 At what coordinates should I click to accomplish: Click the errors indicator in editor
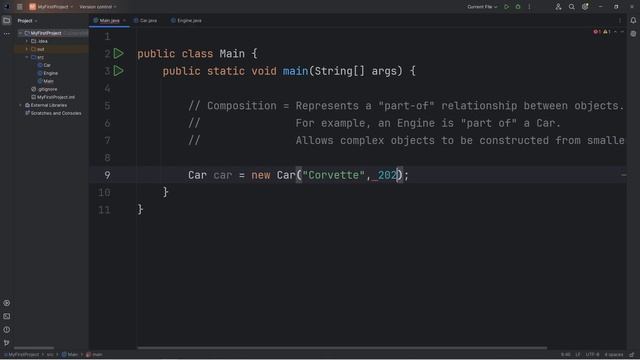(597, 32)
